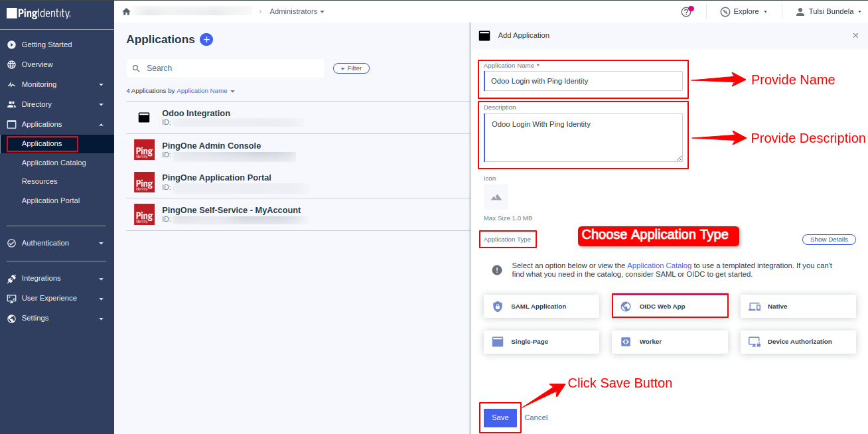Click the Settings globe sidebar icon

tap(11, 318)
